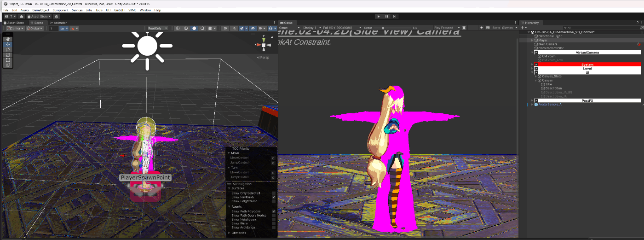The width and height of the screenshot is (644, 240).
Task: Click the Game view keyboard shortcuts icon
Action: (488, 28)
